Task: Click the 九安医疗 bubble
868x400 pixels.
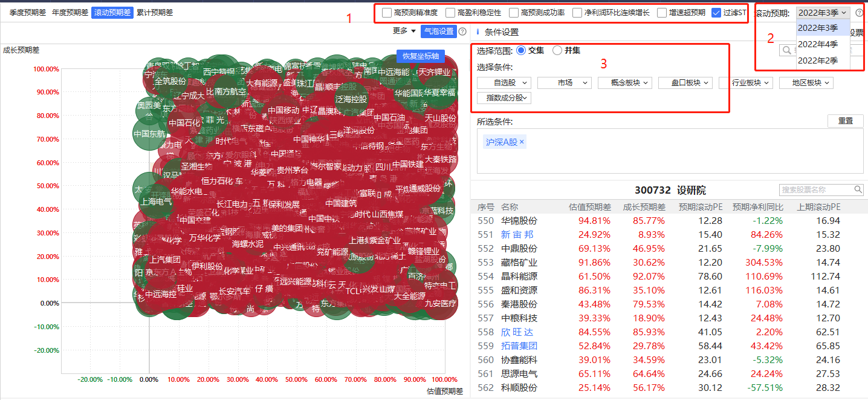Action: click(441, 303)
